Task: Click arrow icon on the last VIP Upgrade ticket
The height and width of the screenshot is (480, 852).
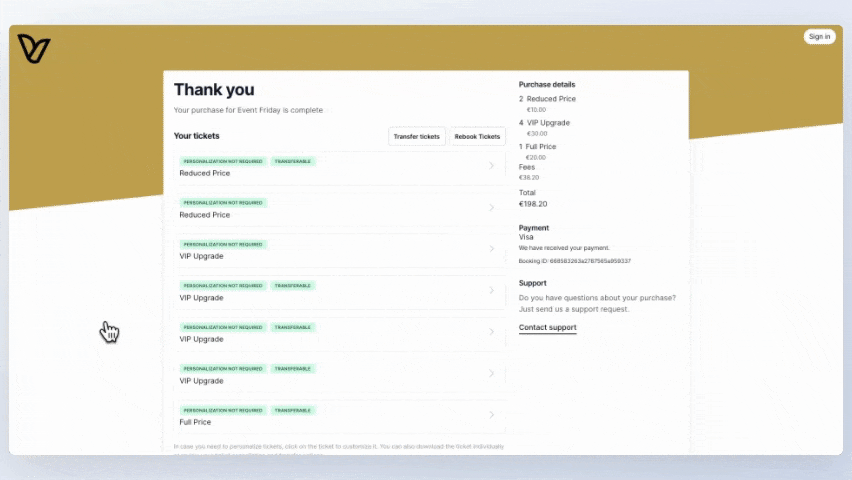Action: tap(491, 374)
